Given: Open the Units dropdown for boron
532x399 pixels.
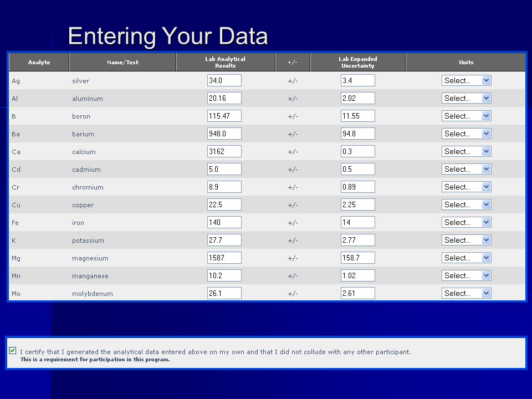Looking at the screenshot, I should point(466,116).
